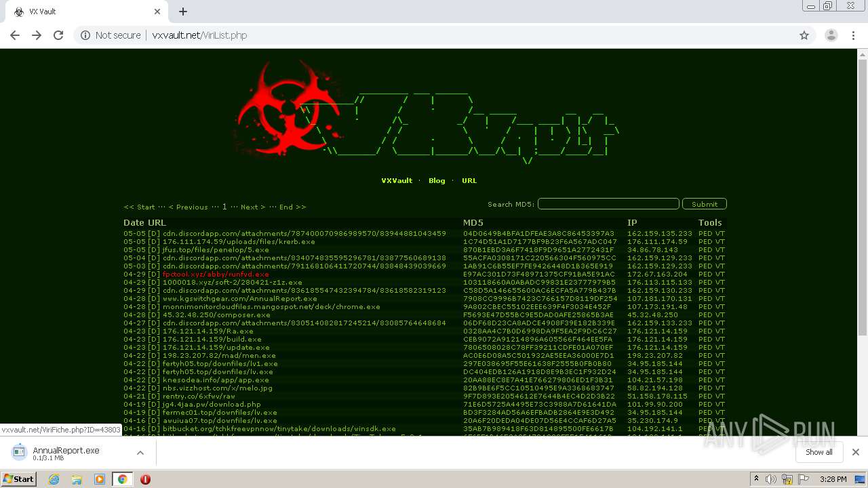Open AnnualReport.exe download item

point(66,453)
